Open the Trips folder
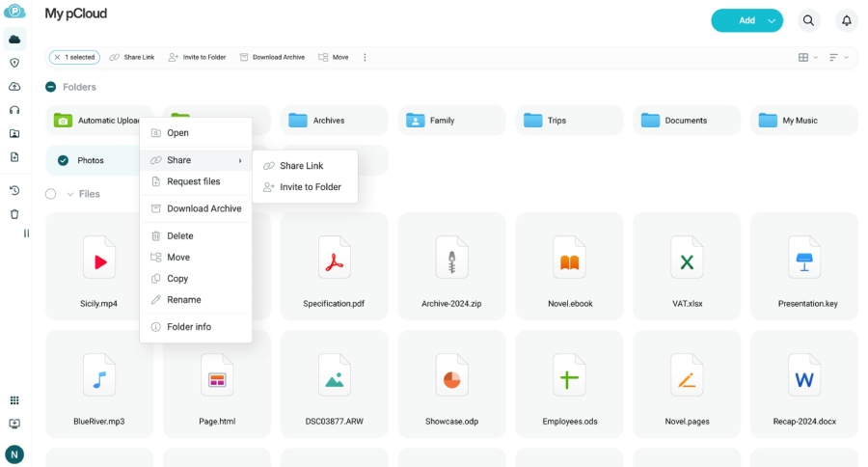Viewport: 868px width, 467px height. pyautogui.click(x=569, y=121)
